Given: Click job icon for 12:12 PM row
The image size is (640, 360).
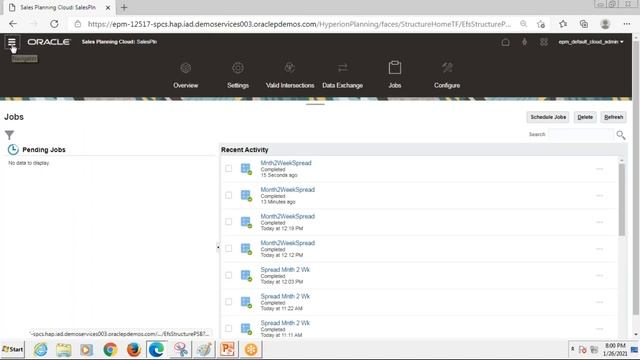Looking at the screenshot, I should [x=246, y=249].
